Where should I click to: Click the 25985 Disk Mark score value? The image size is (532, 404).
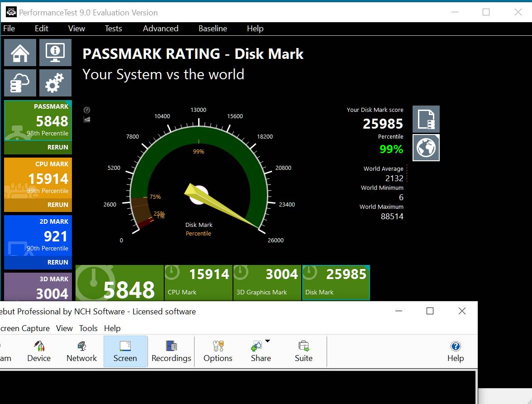(383, 124)
